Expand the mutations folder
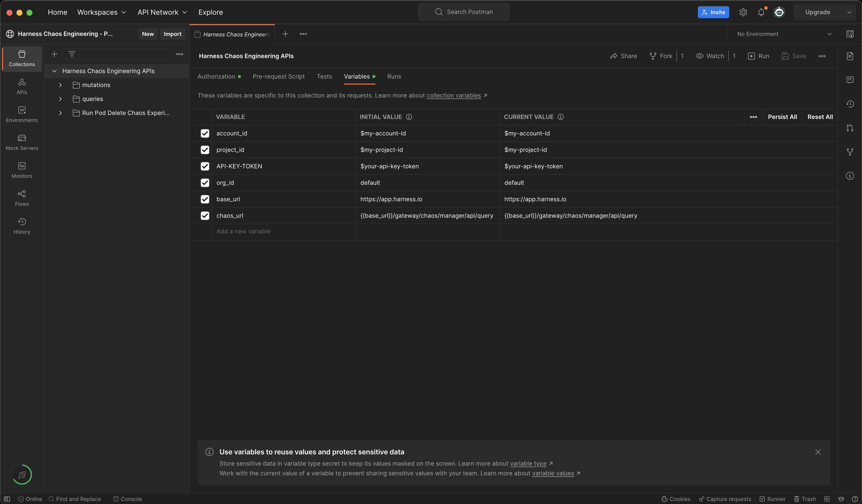862x504 pixels. point(60,85)
